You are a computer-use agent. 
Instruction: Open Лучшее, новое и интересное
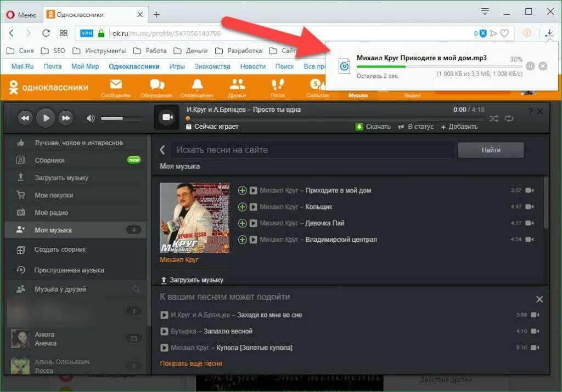click(76, 143)
